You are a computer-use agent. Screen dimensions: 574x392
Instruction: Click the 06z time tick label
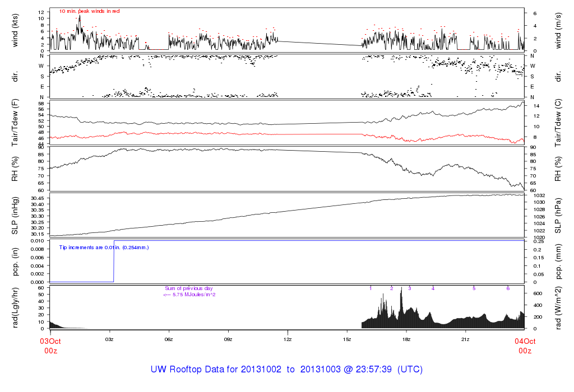(169, 339)
